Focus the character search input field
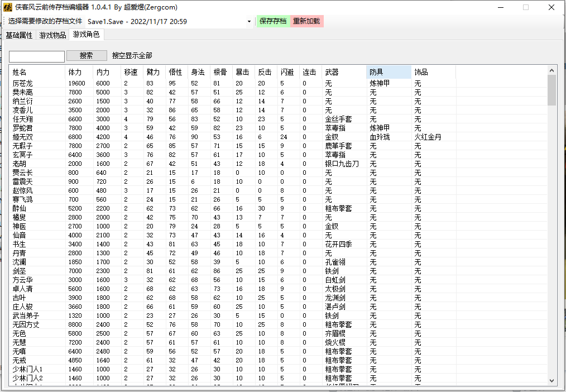 tap(37, 56)
